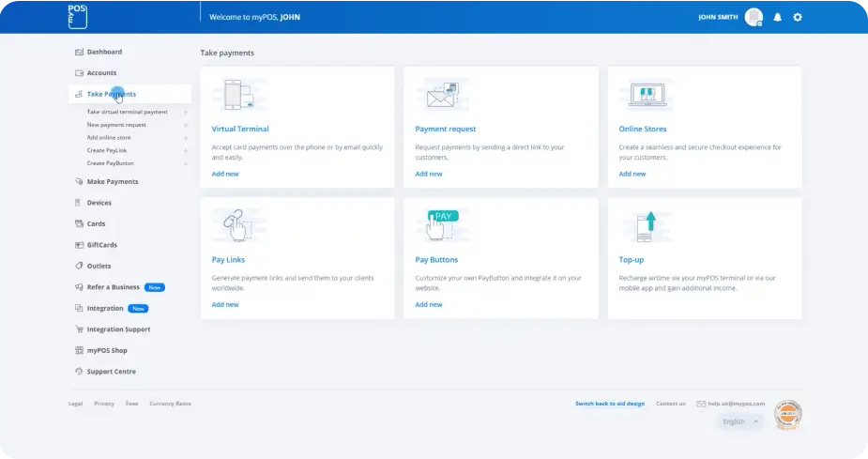Open Cards section in sidebar
This screenshot has width=868, height=459.
96,223
